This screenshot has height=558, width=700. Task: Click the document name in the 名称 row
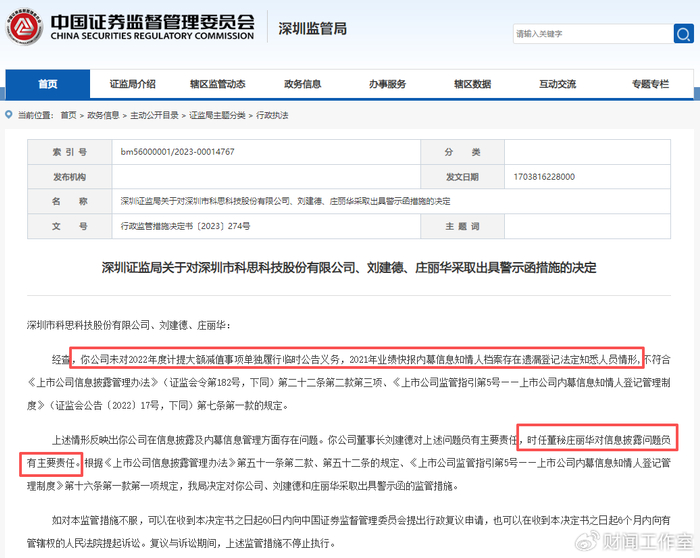pos(285,201)
